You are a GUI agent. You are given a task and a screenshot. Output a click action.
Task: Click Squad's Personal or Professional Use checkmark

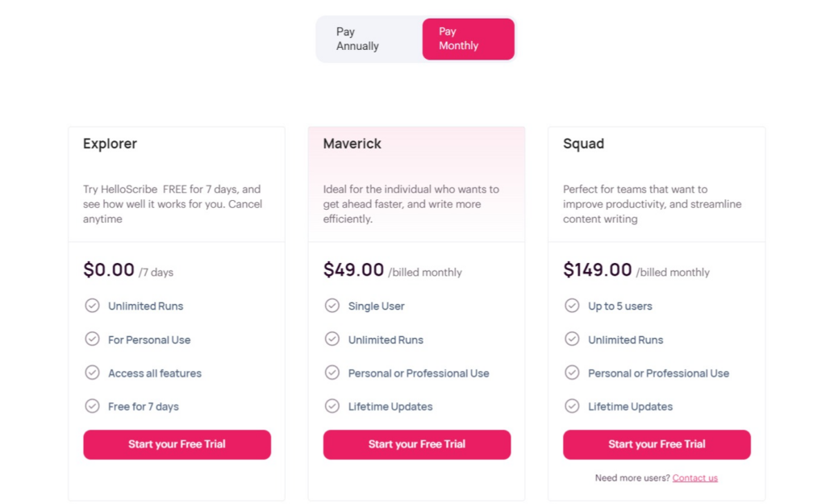(572, 373)
